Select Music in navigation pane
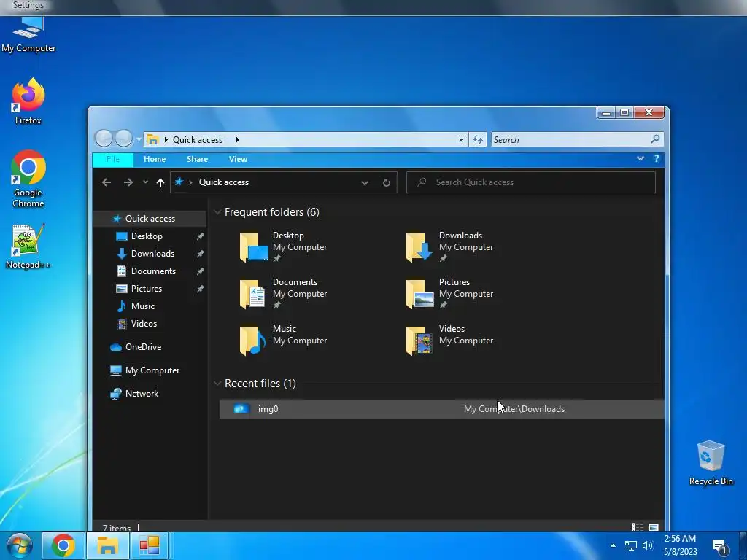This screenshot has height=560, width=747. coord(142,306)
